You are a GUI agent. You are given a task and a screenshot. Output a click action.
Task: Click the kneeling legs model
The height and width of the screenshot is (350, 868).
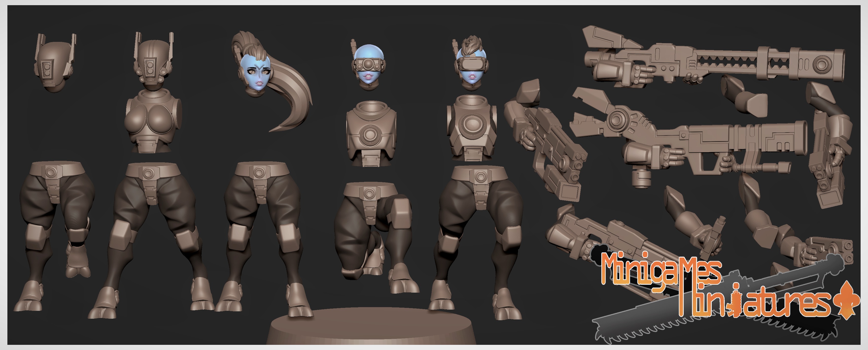(x=377, y=237)
